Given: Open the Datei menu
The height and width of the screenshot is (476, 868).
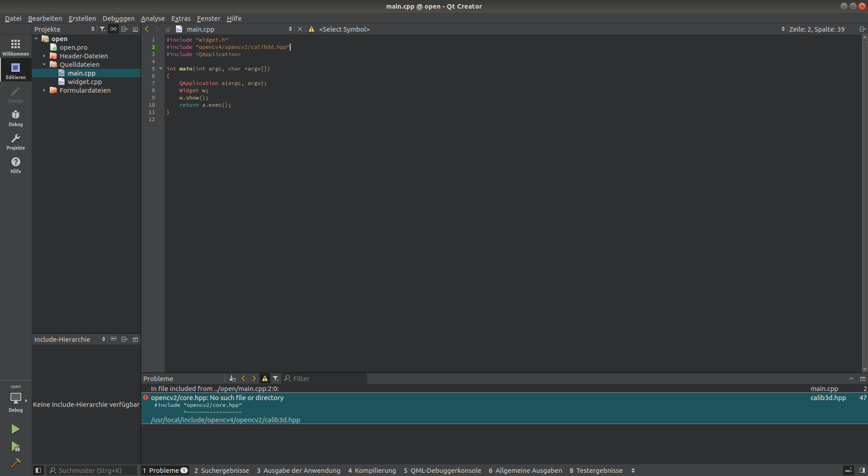Looking at the screenshot, I should click(x=13, y=19).
